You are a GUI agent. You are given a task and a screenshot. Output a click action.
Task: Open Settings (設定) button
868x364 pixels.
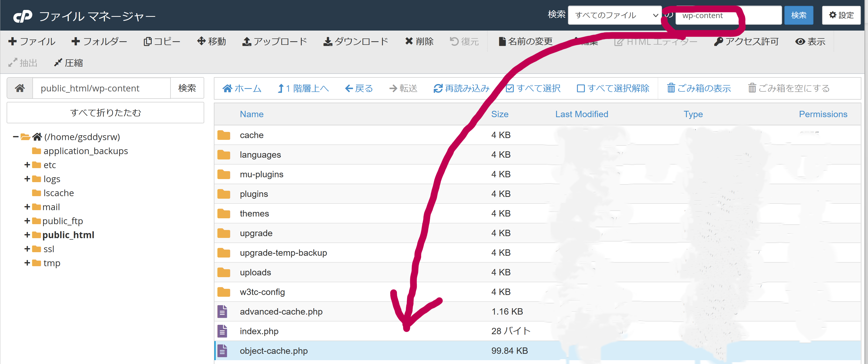tap(841, 15)
